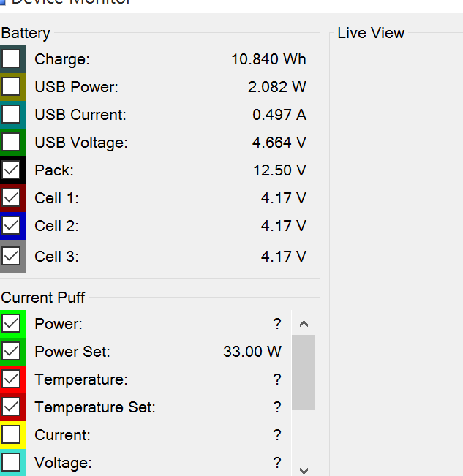Toggle off the Temperature Set checkbox

11,407
